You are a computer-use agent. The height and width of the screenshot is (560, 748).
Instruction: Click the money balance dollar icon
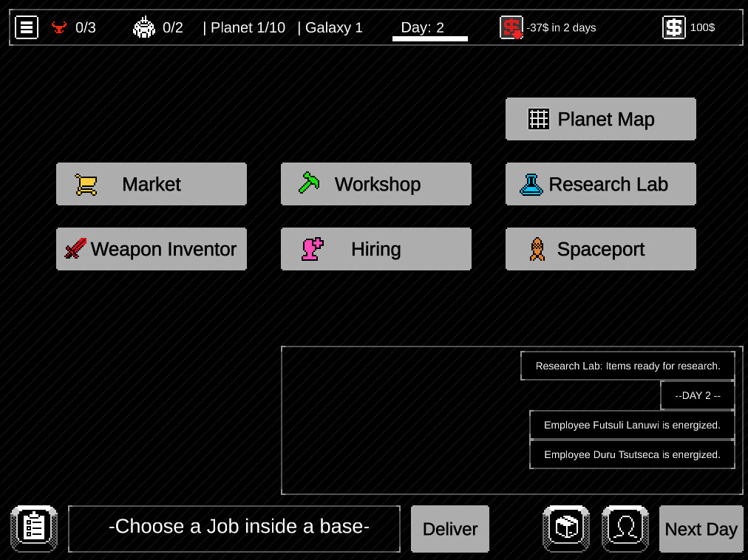coord(673,28)
